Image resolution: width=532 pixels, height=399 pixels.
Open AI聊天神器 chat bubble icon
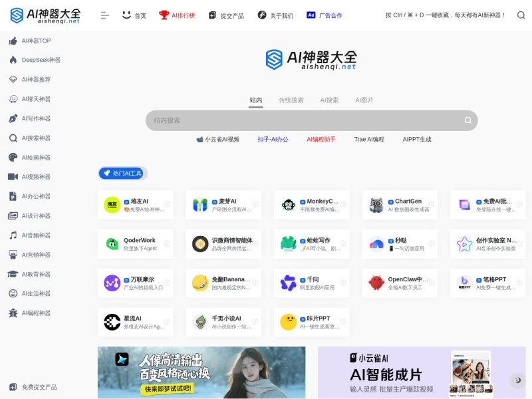pos(13,99)
